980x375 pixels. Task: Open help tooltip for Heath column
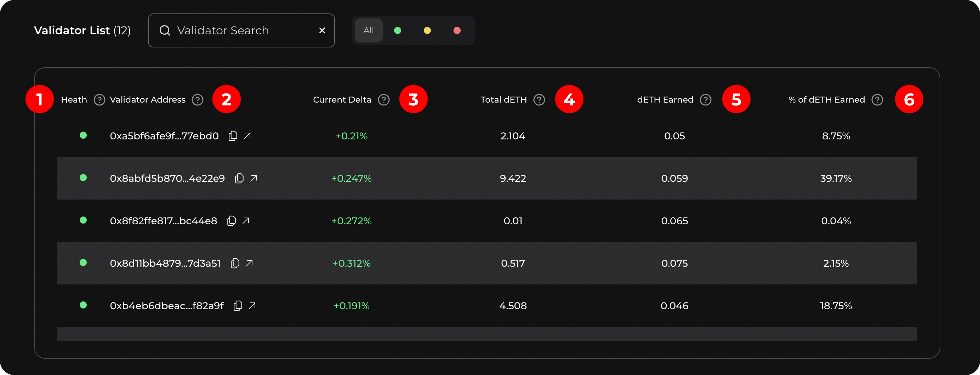click(x=99, y=100)
